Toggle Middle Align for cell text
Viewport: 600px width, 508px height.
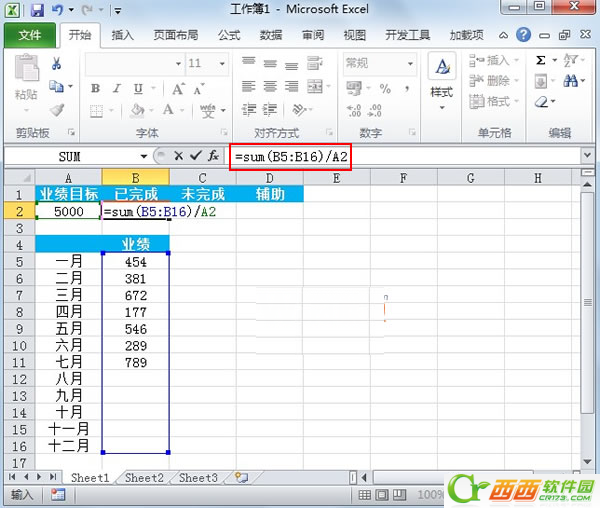270,63
